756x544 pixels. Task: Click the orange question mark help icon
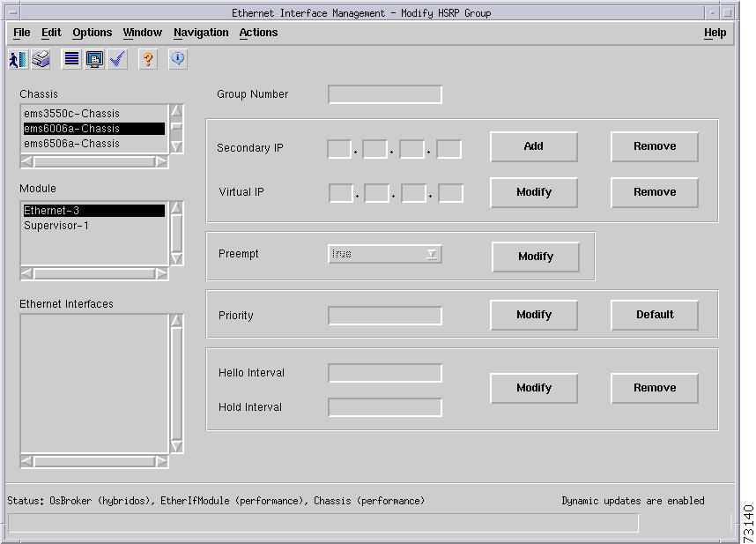[148, 59]
